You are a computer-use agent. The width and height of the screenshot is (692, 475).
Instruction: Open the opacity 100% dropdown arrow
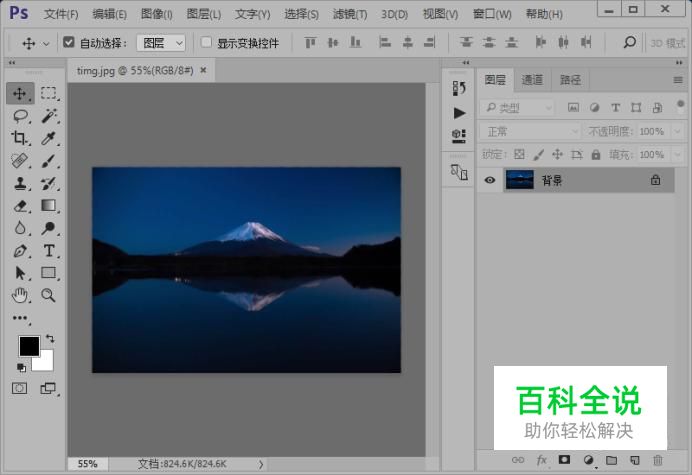(x=677, y=131)
